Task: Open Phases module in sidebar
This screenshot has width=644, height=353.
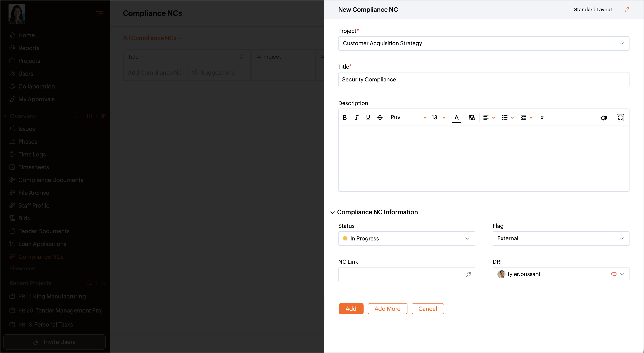Action: pos(23,142)
